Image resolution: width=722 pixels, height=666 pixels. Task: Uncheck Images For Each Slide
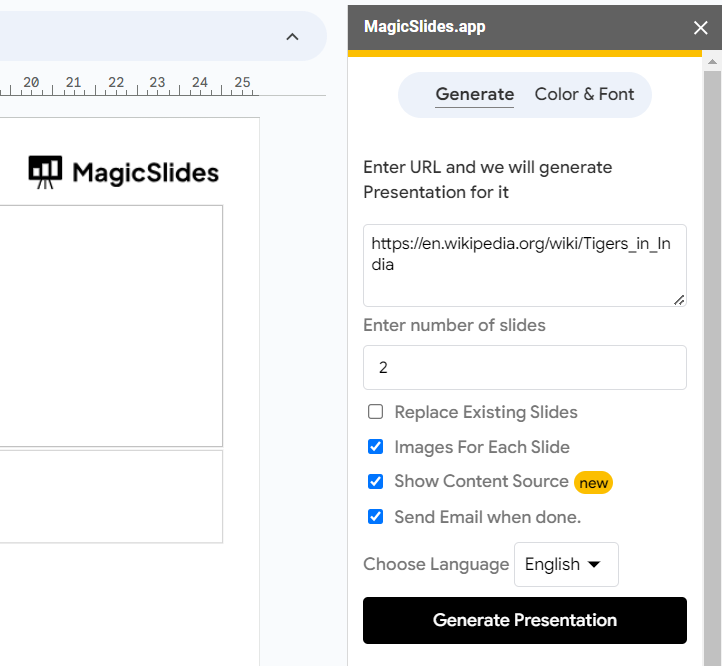point(376,447)
